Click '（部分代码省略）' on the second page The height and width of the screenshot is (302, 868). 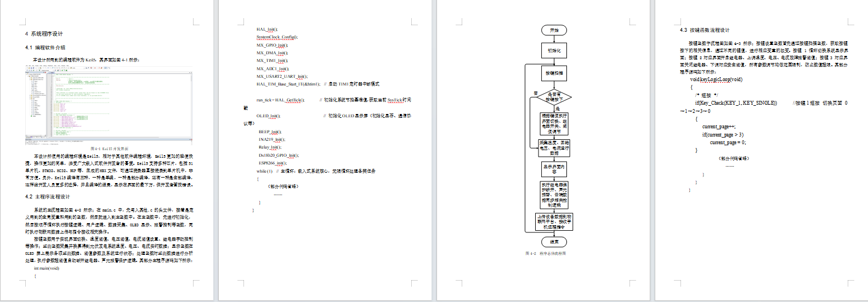(283, 187)
